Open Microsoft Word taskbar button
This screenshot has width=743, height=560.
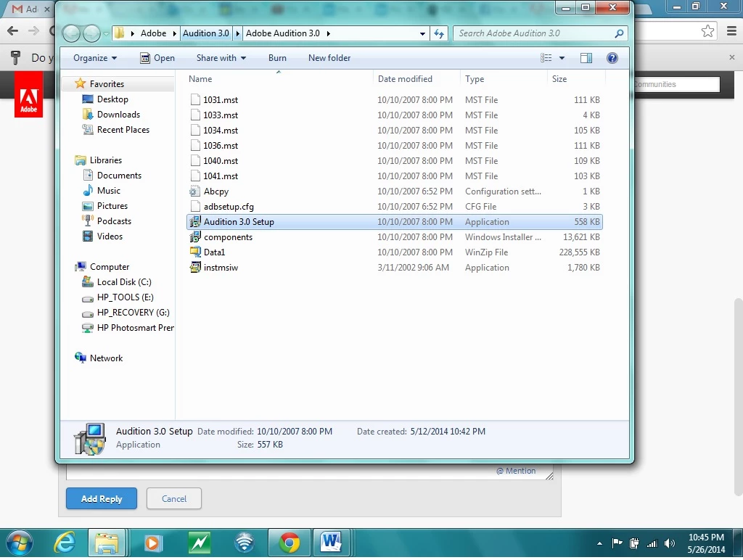[x=331, y=543]
